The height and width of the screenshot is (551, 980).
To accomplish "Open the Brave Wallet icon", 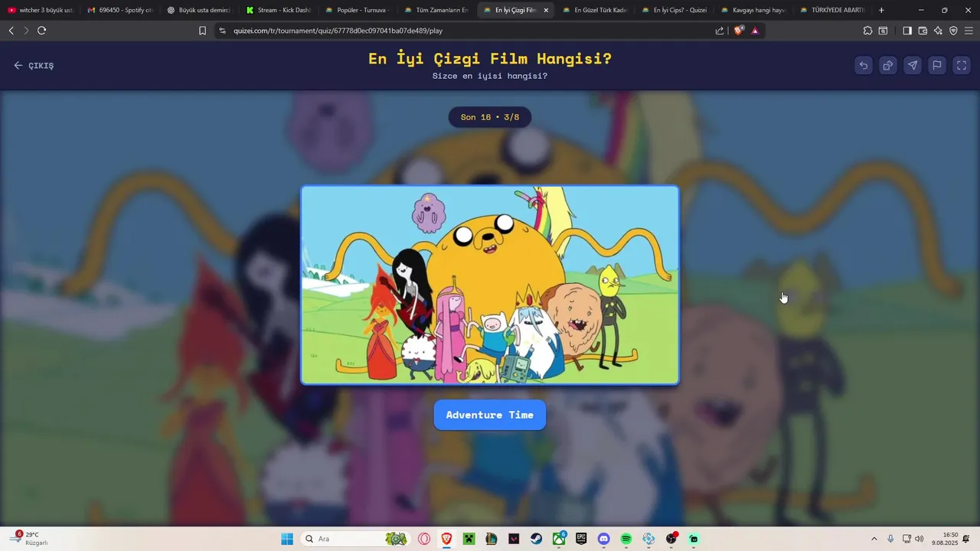I will 923,31.
